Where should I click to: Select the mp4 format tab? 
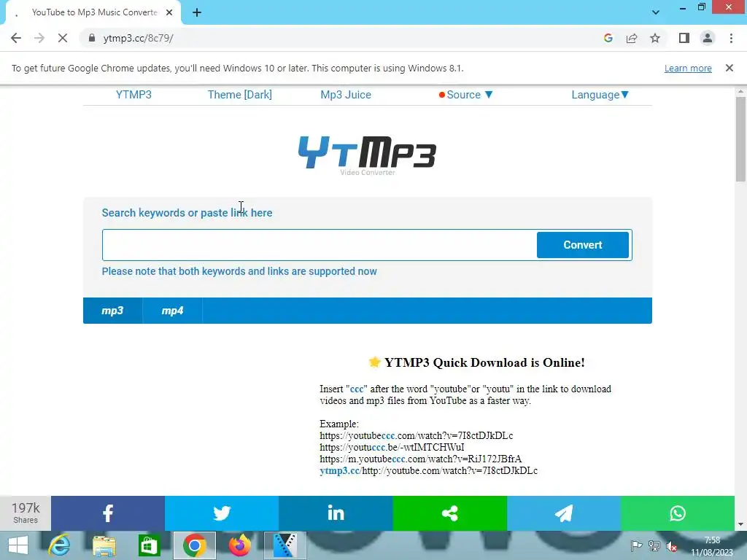[172, 311]
